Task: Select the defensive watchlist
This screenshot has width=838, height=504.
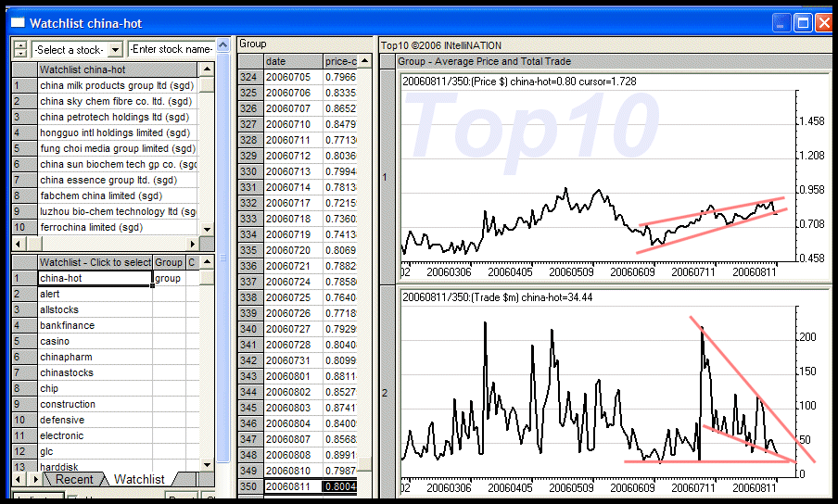Action: 95,420
